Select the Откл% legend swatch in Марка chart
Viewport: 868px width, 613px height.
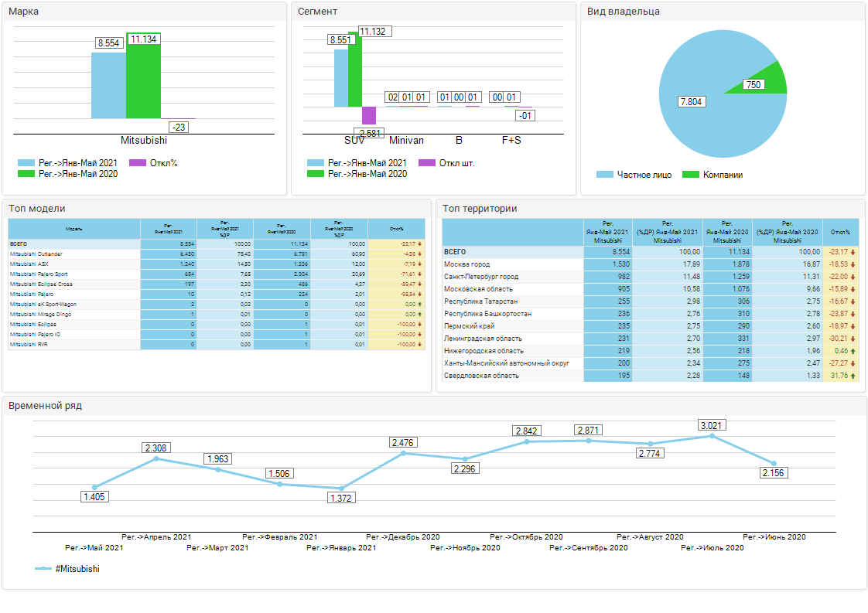[x=137, y=163]
